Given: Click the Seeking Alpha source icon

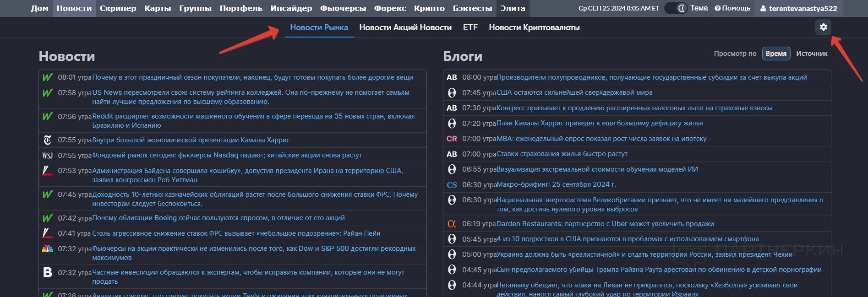Looking at the screenshot, I should [x=452, y=224].
